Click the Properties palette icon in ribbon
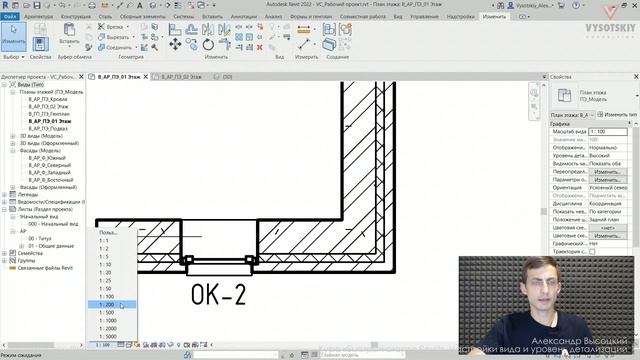The width and height of the screenshot is (640, 360). coord(40,44)
